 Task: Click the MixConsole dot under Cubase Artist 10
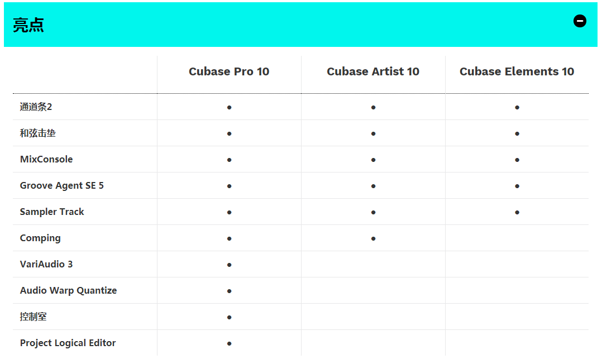click(x=373, y=160)
